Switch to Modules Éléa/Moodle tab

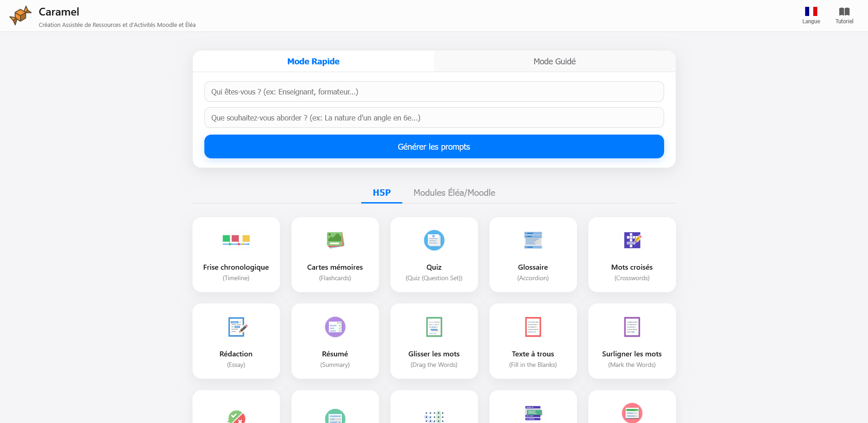454,193
